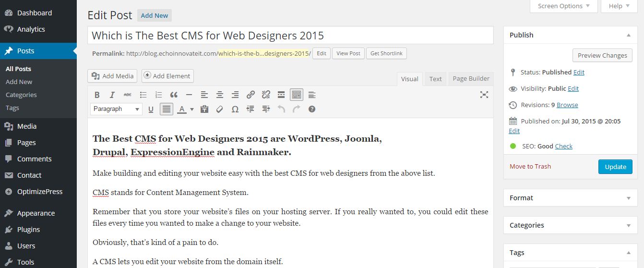Insert a blockquote
Viewport: 644px width, 268px height.
coord(174,95)
